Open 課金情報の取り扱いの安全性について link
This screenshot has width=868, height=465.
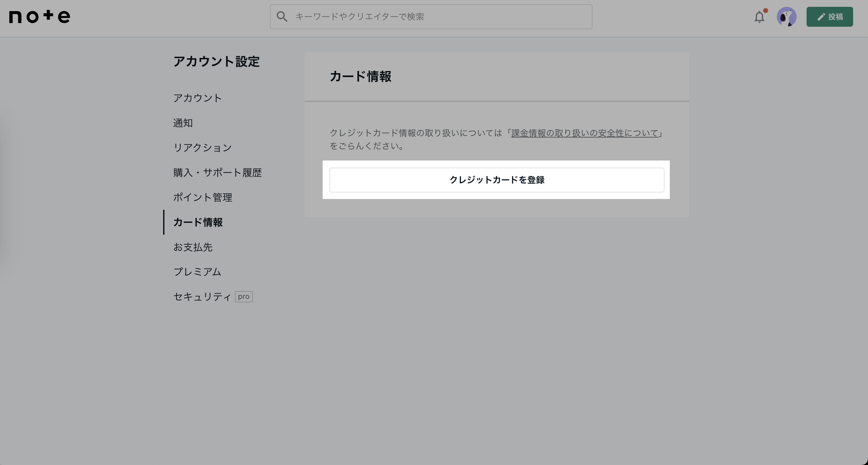tap(585, 133)
